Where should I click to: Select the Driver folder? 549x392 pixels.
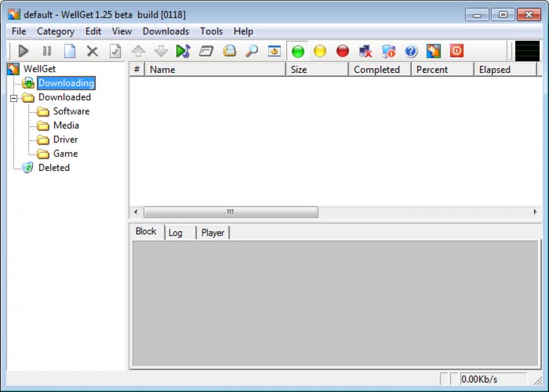click(65, 139)
